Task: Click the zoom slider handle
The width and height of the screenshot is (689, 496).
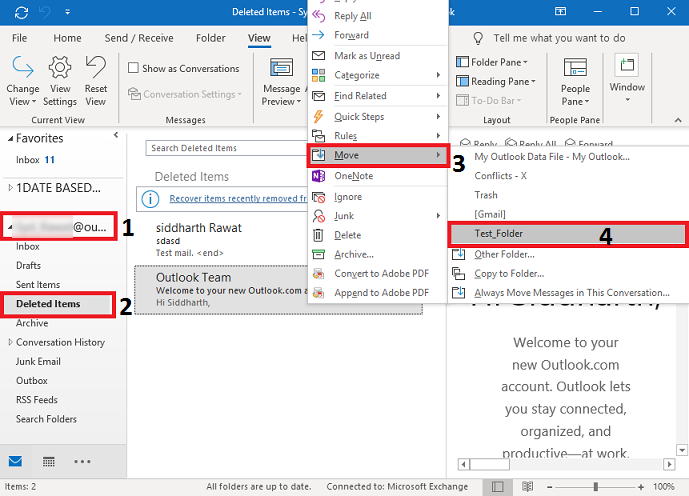Action: point(596,487)
